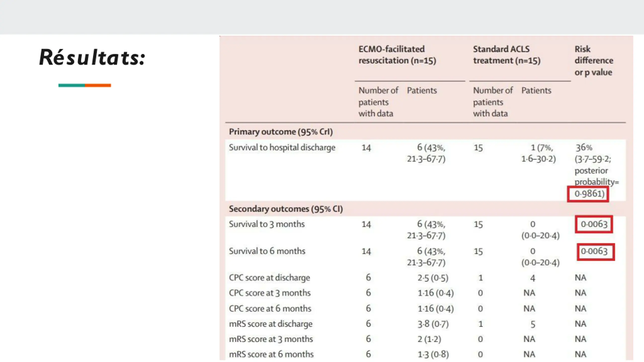Click the Survival to 3 months row label

[x=267, y=224]
